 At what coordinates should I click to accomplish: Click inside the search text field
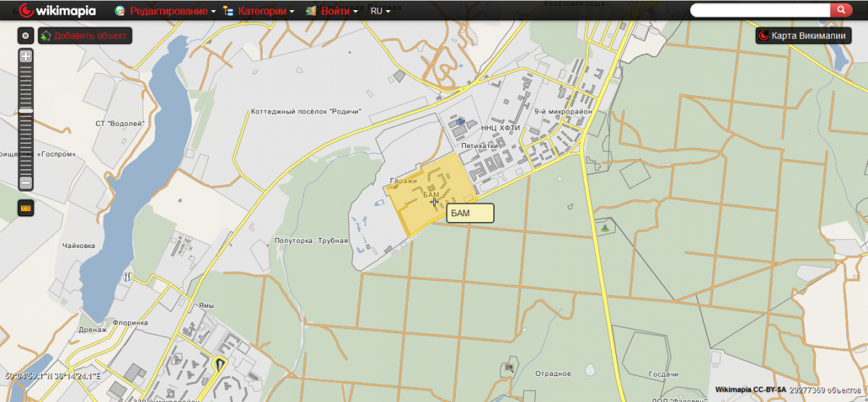click(x=759, y=10)
